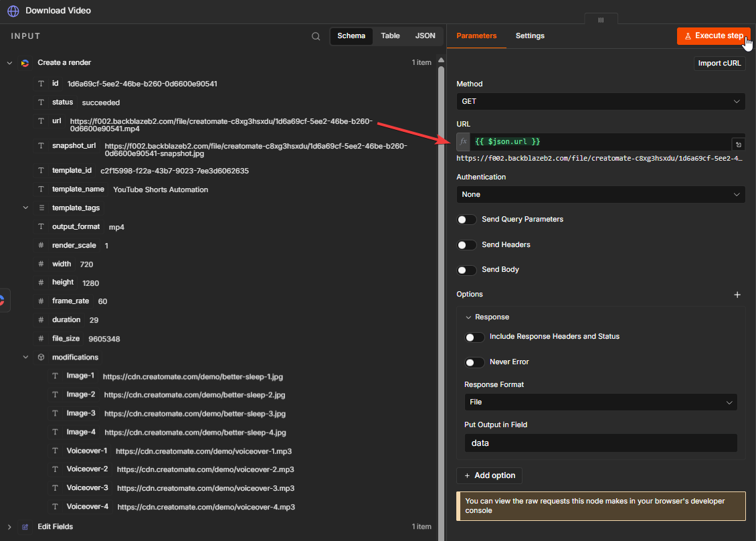
Task: Click the text type icon for id
Action: pyautogui.click(x=41, y=84)
